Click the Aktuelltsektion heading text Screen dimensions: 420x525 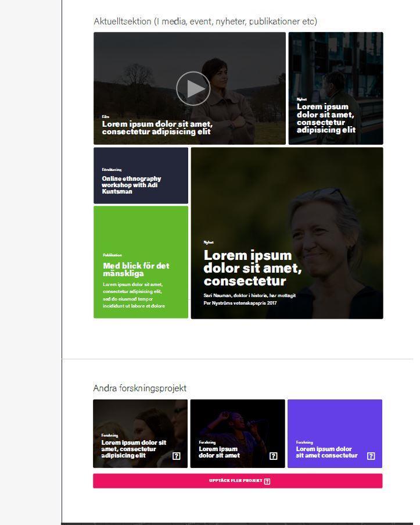(205, 22)
